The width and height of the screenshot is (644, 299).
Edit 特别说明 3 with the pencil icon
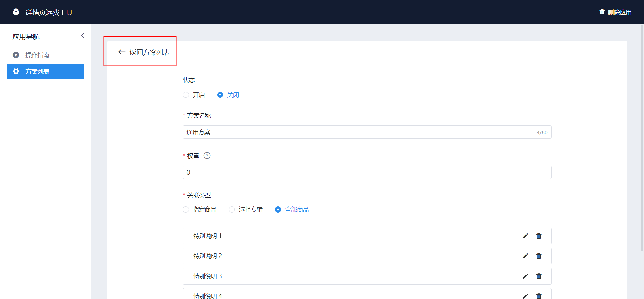coord(525,276)
